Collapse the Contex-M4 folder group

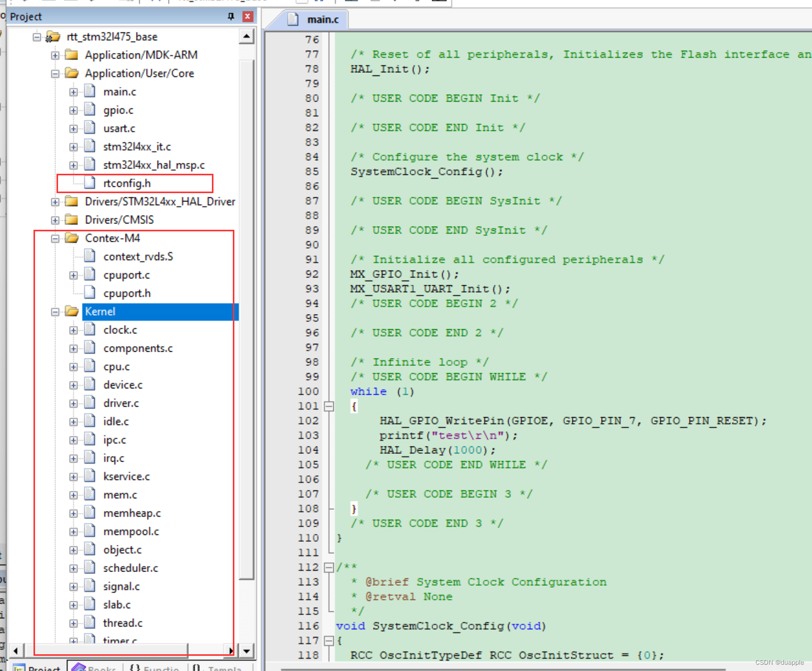tap(55, 239)
